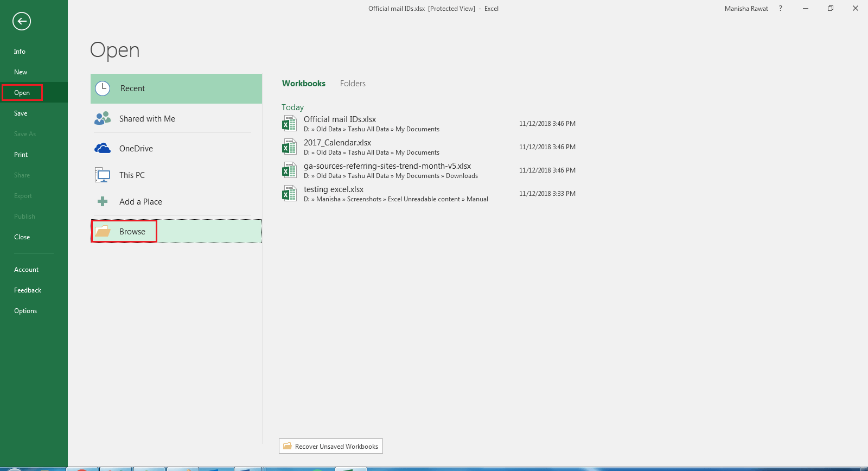This screenshot has height=471, width=868.
Task: Click Excel icon beside ga-sources-referring-sites file
Action: click(289, 170)
